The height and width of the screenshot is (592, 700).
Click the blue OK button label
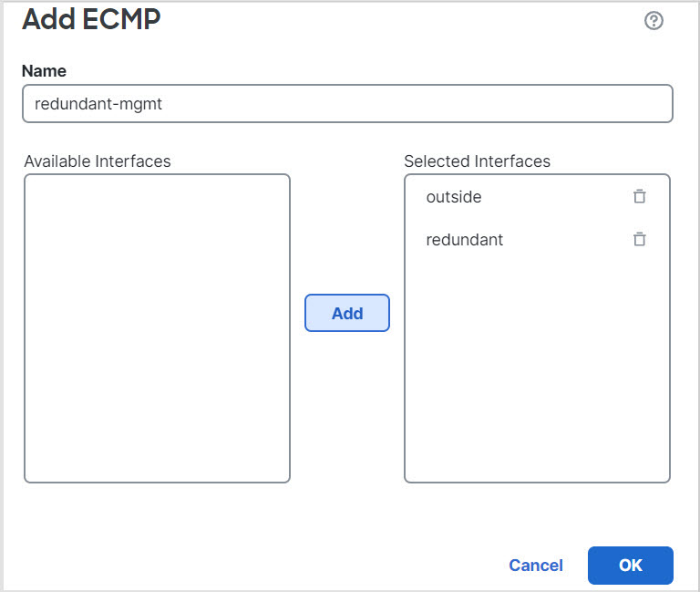(x=631, y=566)
